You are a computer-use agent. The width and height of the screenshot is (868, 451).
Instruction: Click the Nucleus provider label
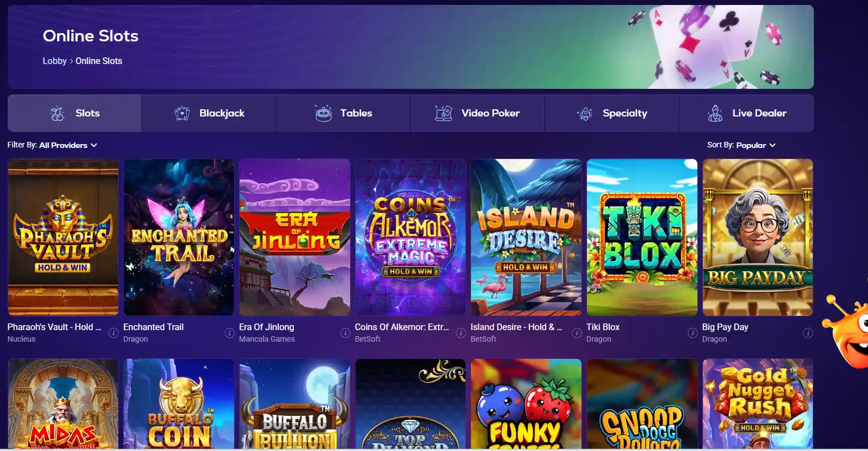22,339
